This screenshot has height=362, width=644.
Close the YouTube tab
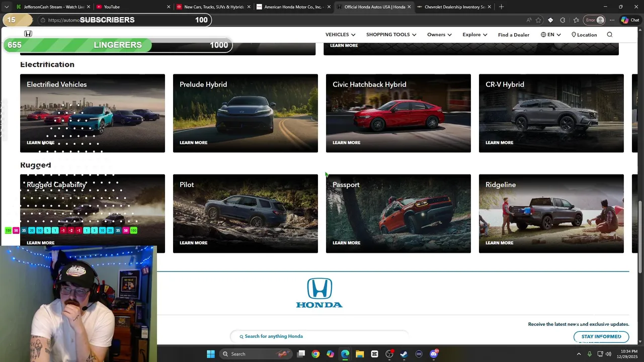pos(169,7)
